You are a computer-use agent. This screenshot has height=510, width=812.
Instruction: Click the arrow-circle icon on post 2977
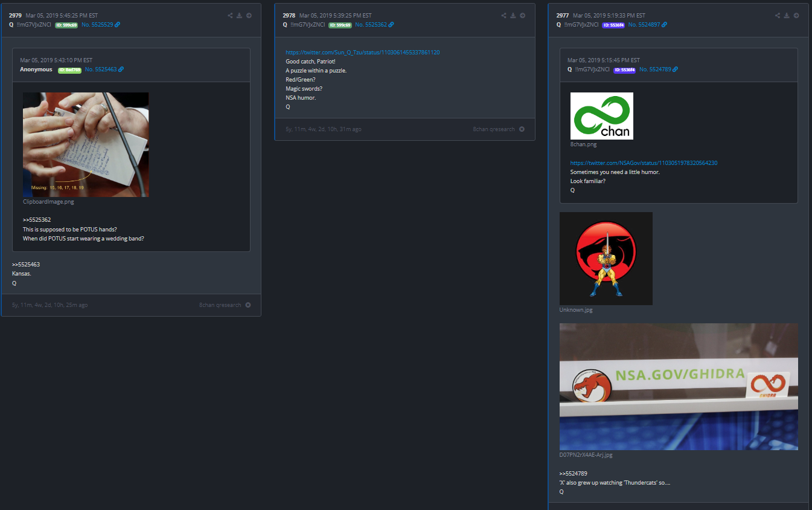(796, 16)
